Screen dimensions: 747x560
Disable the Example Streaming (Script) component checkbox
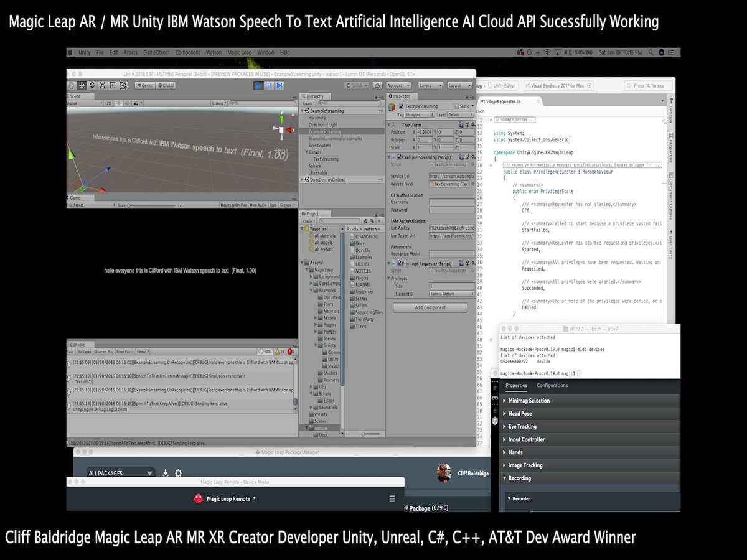click(x=400, y=157)
